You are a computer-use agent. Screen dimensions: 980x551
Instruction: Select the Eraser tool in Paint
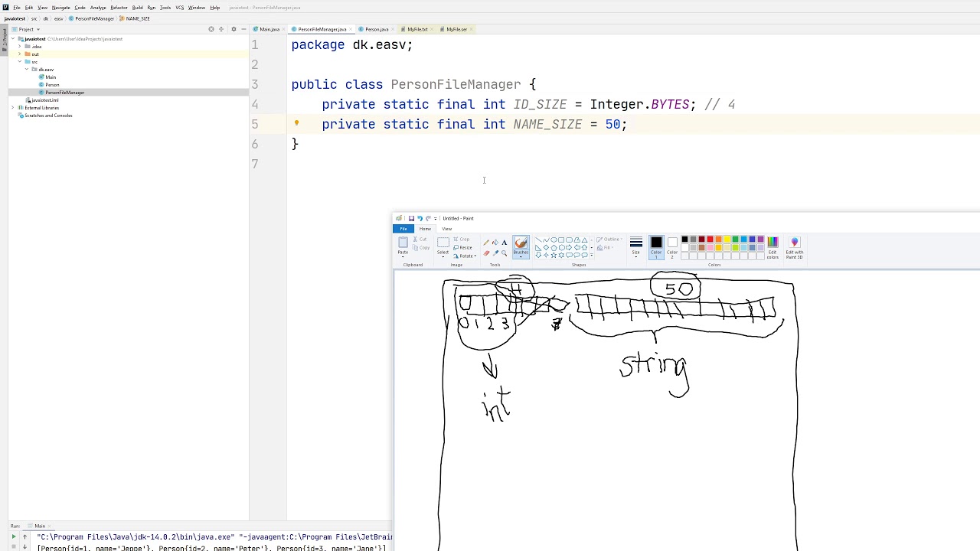click(486, 253)
